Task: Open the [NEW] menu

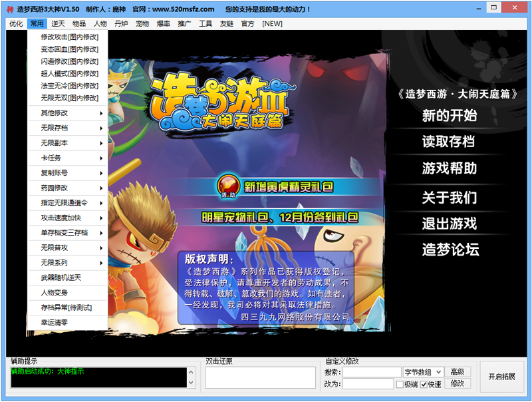Action: pos(272,23)
